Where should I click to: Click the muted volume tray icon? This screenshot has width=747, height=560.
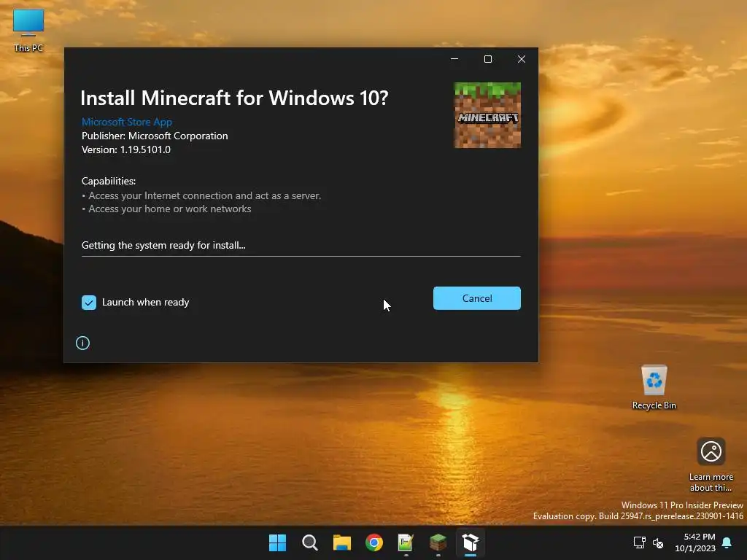(658, 542)
